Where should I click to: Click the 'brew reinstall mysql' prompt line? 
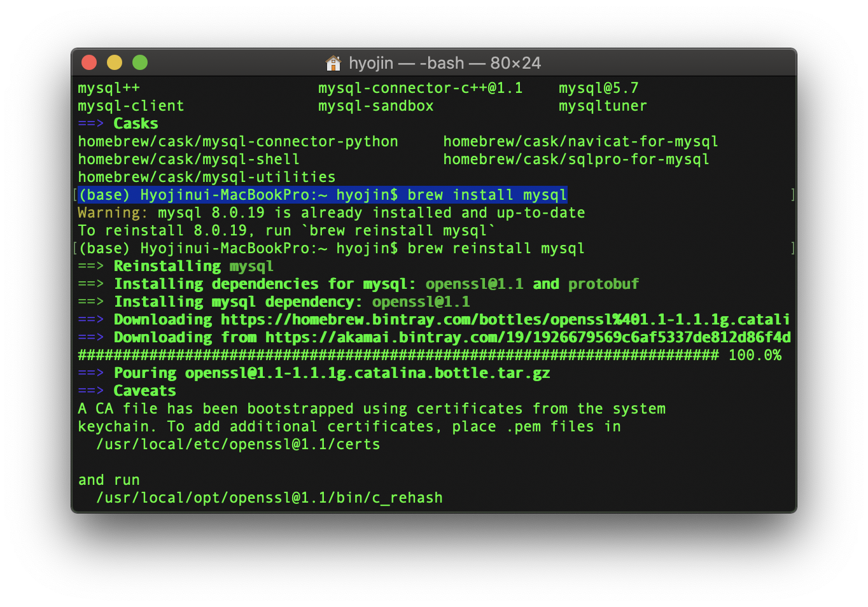pos(332,248)
